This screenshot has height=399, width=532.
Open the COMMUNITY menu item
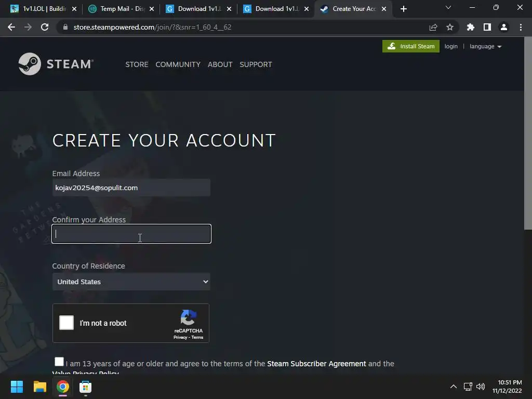coord(178,64)
